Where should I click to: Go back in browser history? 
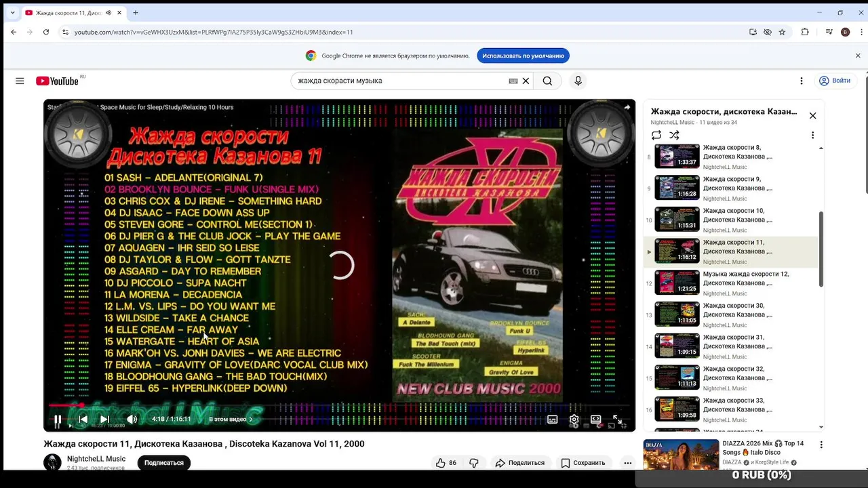[x=14, y=32]
